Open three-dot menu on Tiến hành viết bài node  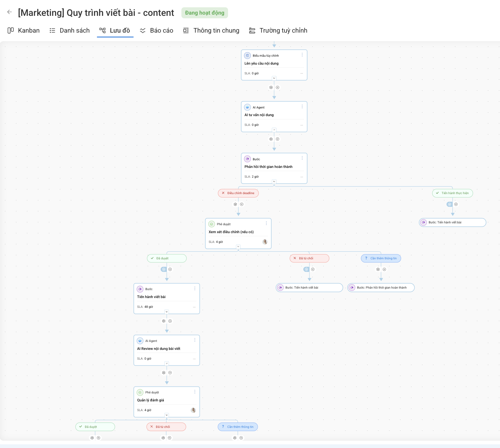coord(195,288)
